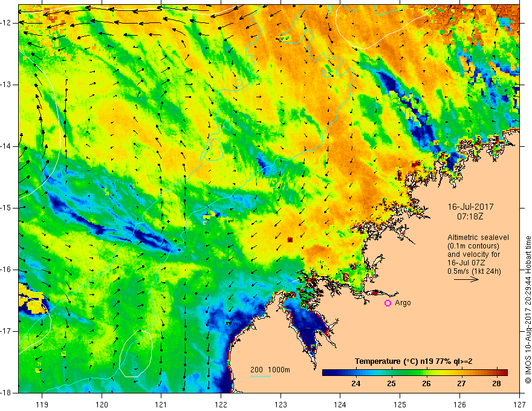The height and width of the screenshot is (411, 532).
Task: Click the 123 longitude axis label
Action: (x=281, y=404)
